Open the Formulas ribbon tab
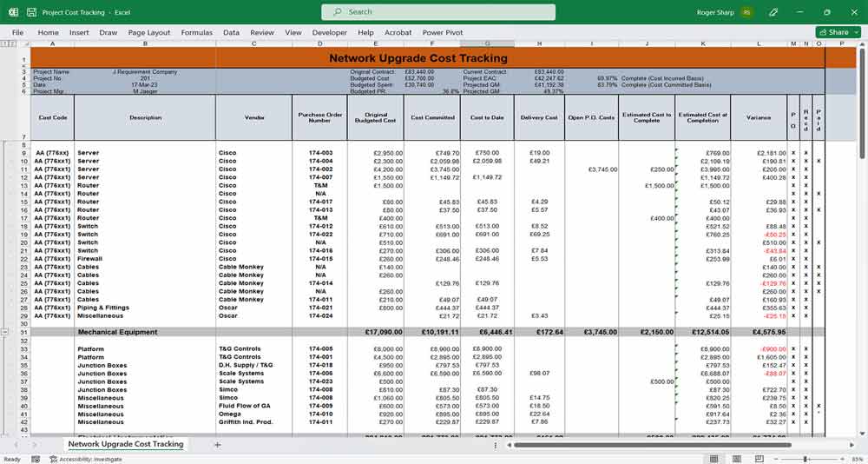Image resolution: width=868 pixels, height=464 pixels. coord(196,33)
